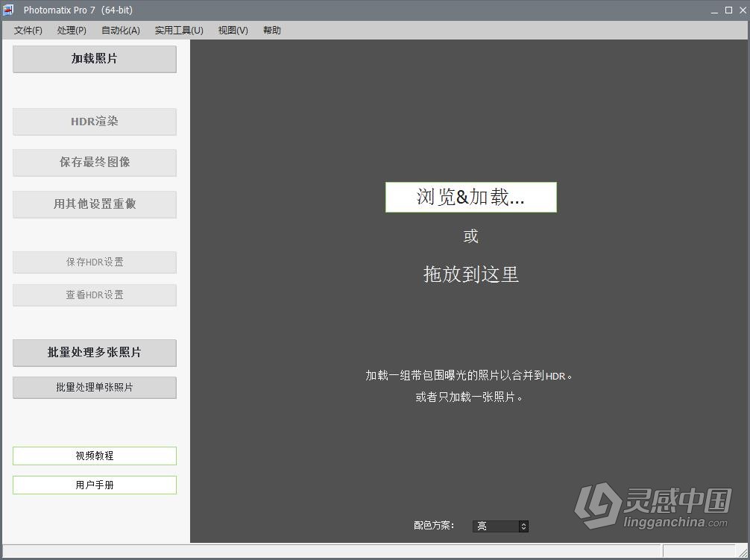
Task: Click the 加载照片 button
Action: tap(95, 59)
